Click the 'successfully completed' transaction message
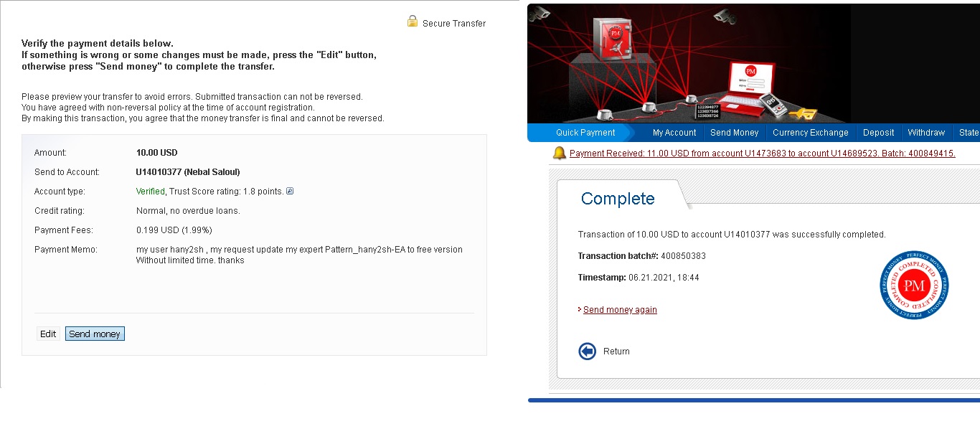Image resolution: width=980 pixels, height=434 pixels. [x=732, y=235]
